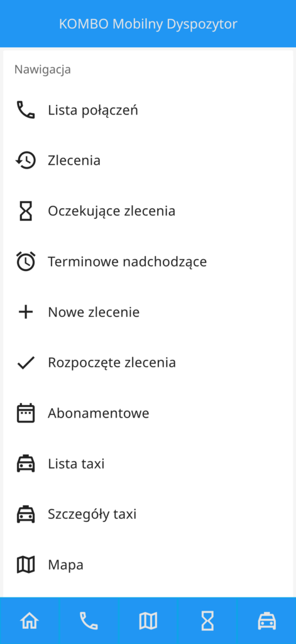
Task: Click the history clock icon next to Zlecenia
Action: [x=26, y=160]
